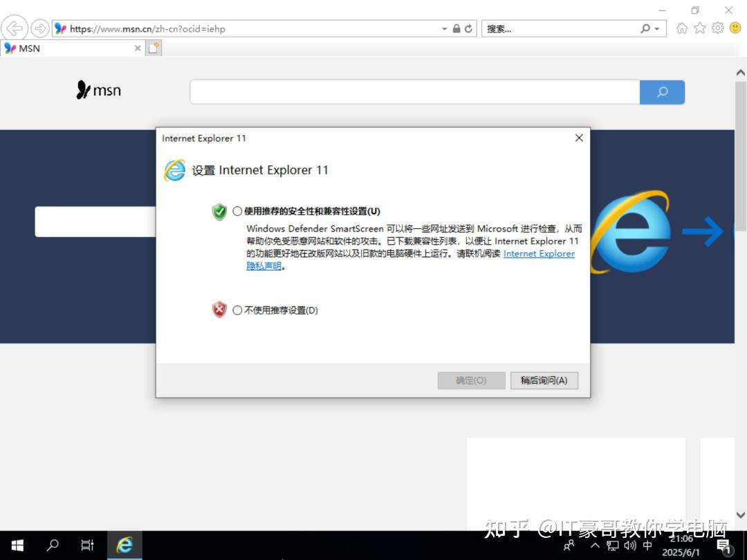Image resolution: width=747 pixels, height=560 pixels.
Task: Open the address bar dropdown arrow
Action: tap(445, 28)
